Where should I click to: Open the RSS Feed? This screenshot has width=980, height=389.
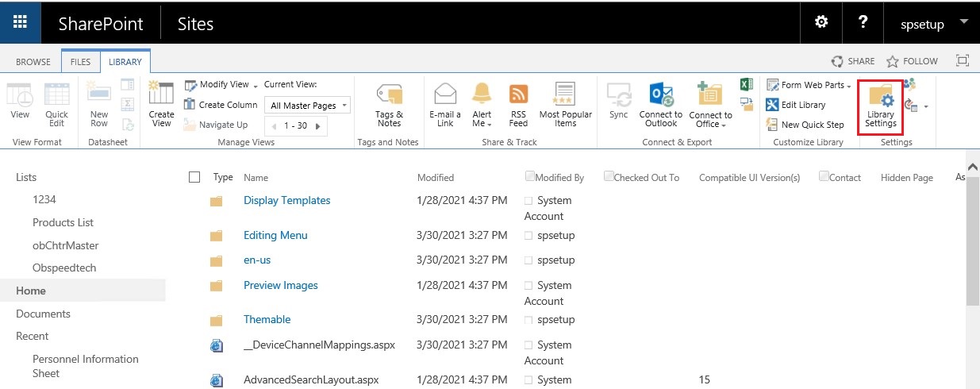coord(518,104)
